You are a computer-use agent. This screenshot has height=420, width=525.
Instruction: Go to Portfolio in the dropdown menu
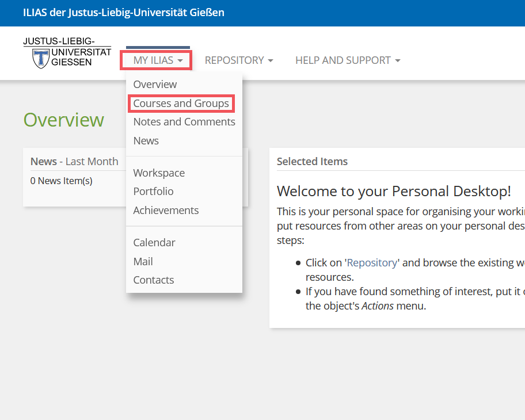pyautogui.click(x=153, y=192)
